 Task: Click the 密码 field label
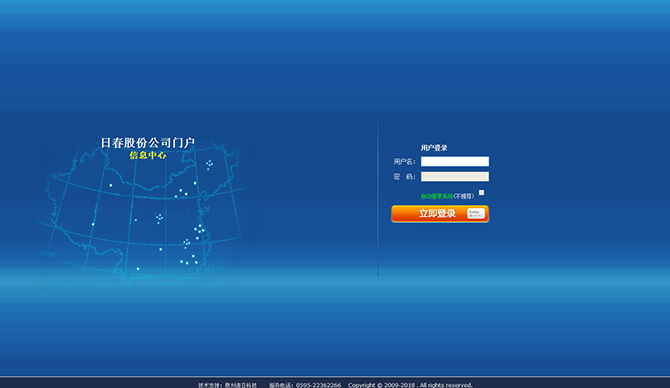click(404, 177)
